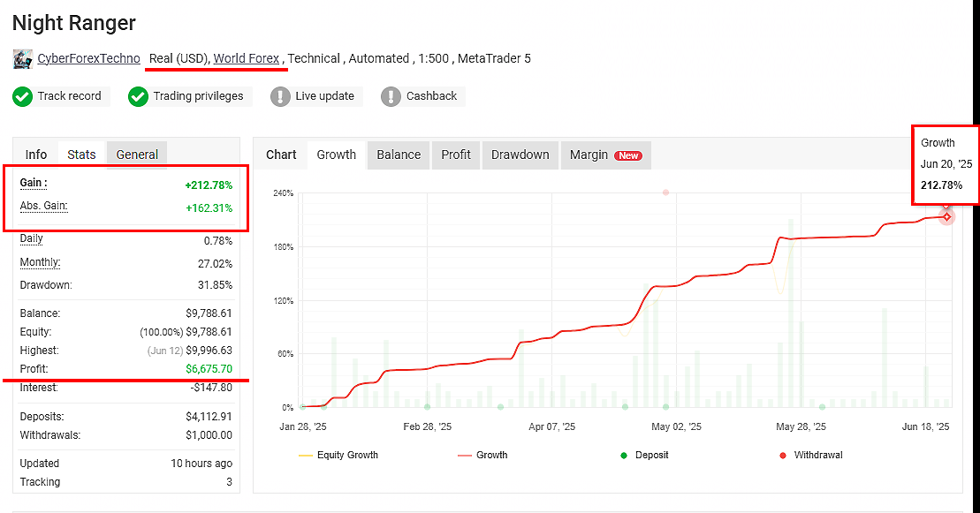Click the red New badge on Margin
Screen dimensions: 980x513
628,155
